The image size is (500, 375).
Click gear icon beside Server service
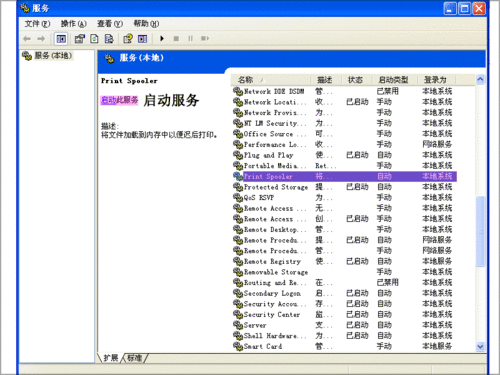tap(238, 325)
